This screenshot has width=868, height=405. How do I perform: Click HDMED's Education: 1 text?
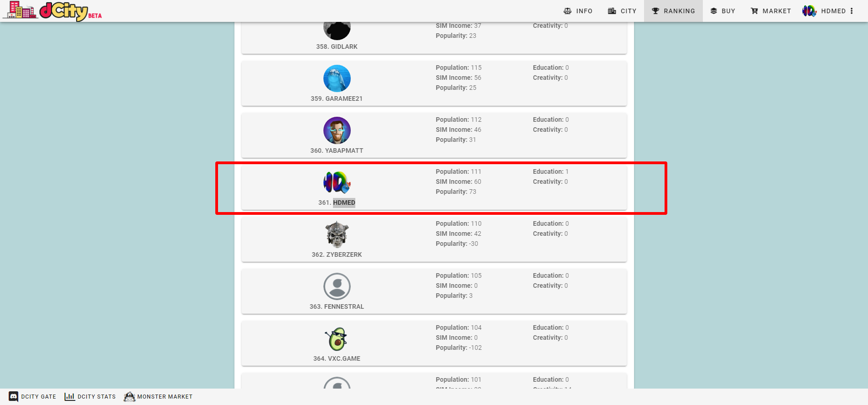551,171
